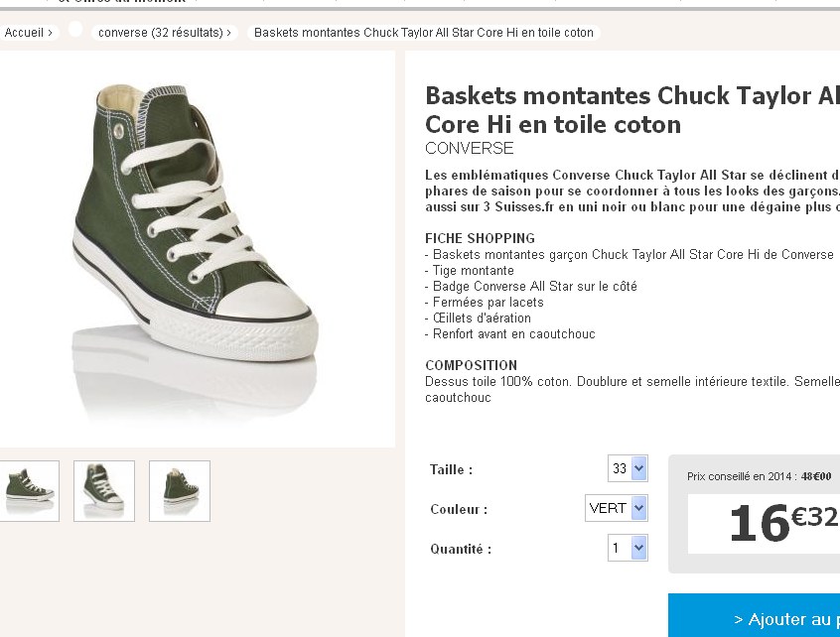
Task: Expand the Couleur dropdown showing VERT
Action: coord(617,508)
